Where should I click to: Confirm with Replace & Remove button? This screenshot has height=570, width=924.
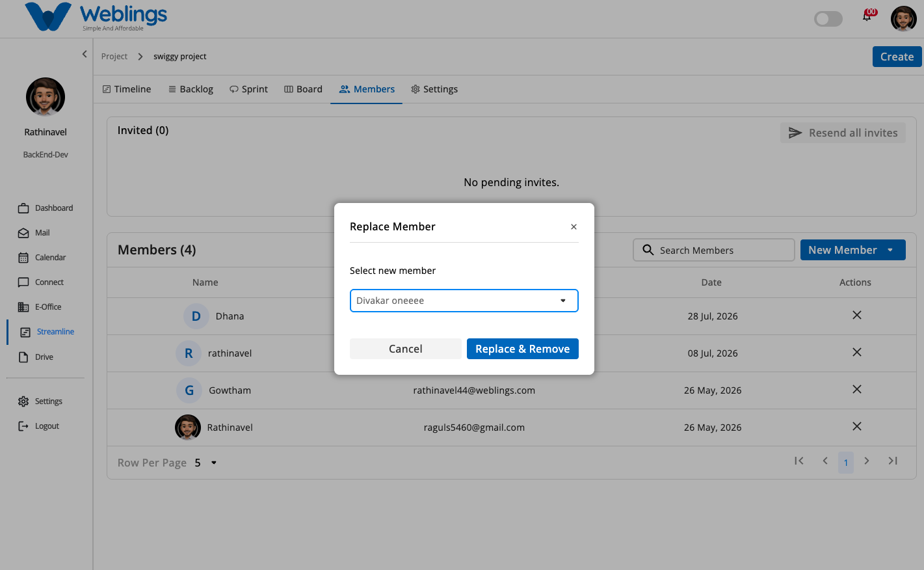pyautogui.click(x=523, y=349)
